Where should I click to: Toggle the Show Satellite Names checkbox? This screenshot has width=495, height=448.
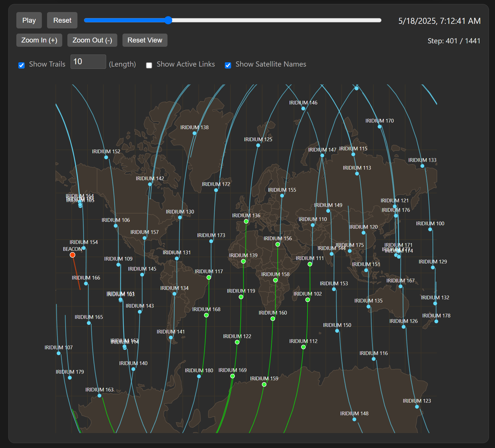pyautogui.click(x=228, y=65)
